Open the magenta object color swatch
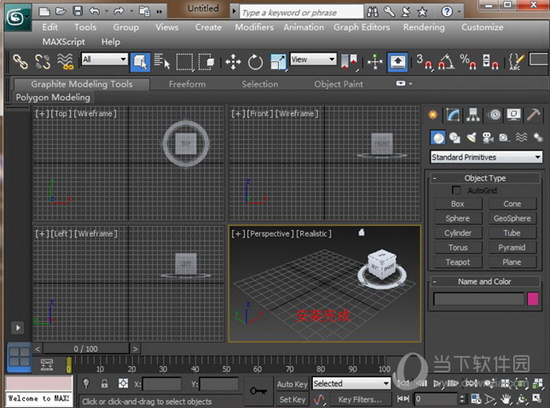Image resolution: width=550 pixels, height=408 pixels. pyautogui.click(x=533, y=299)
